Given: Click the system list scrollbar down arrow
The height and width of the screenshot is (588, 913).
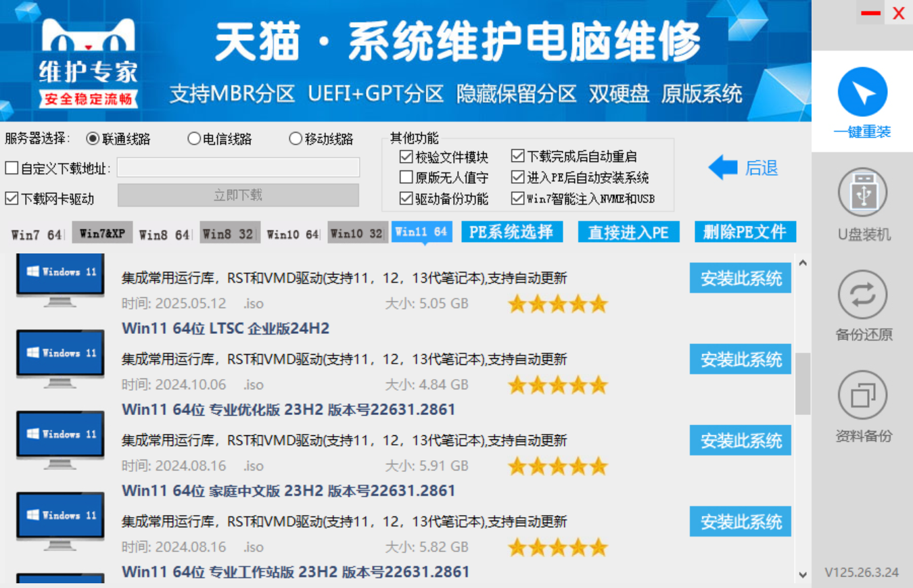Looking at the screenshot, I should coord(803,575).
